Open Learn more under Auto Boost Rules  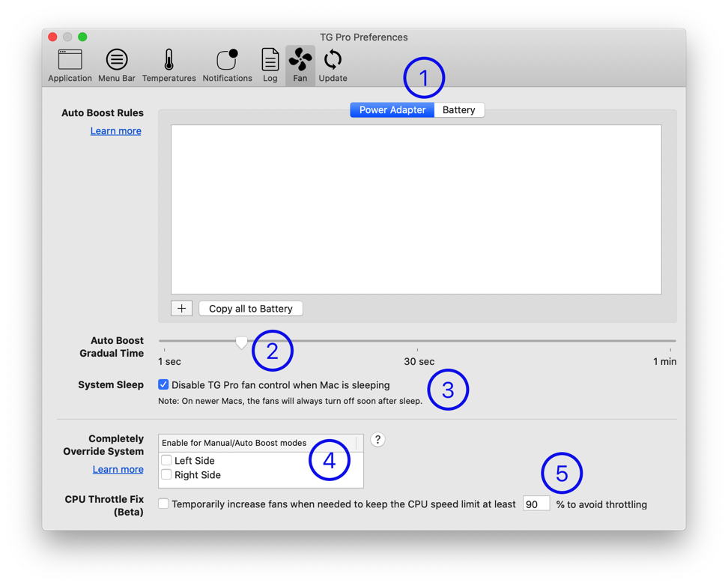(115, 131)
